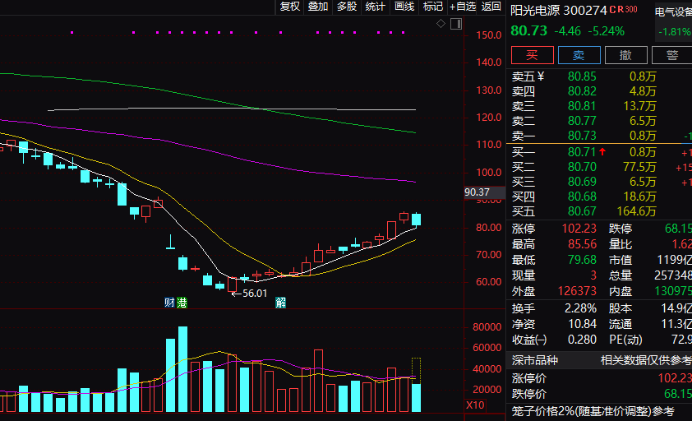This screenshot has height=421, width=693.
Task: Click 返回 to go back
Action: pos(491,7)
